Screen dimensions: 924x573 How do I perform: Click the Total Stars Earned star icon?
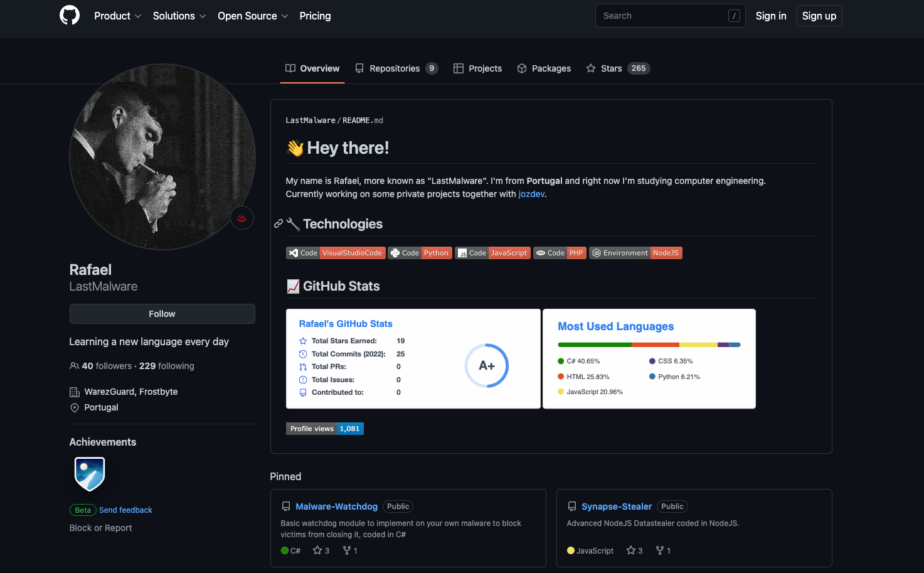[x=303, y=341]
